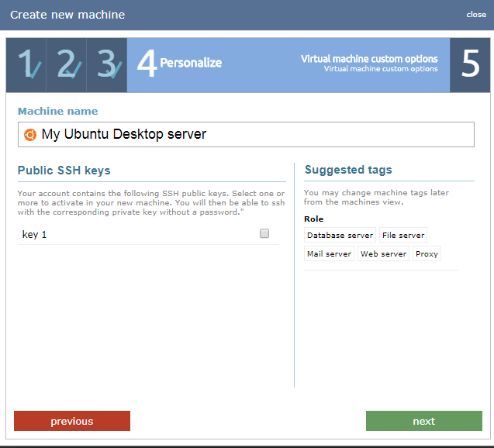
Task: Click the Public SSH keys heading
Action: [64, 171]
